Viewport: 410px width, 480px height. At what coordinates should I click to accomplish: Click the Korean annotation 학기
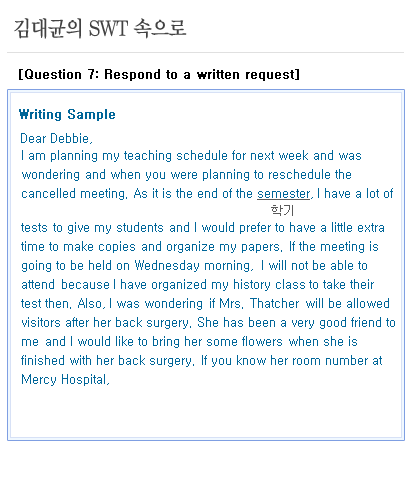(282, 210)
